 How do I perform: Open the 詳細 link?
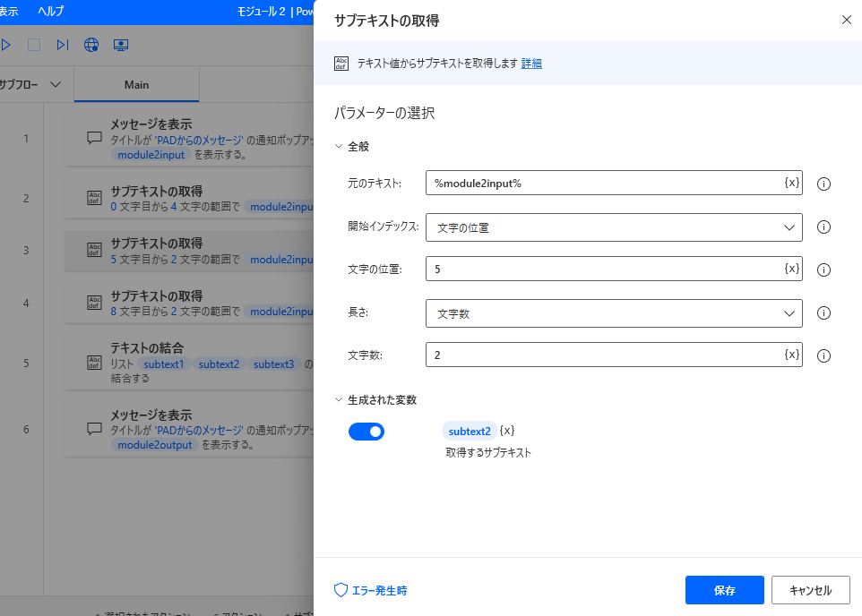[x=531, y=64]
